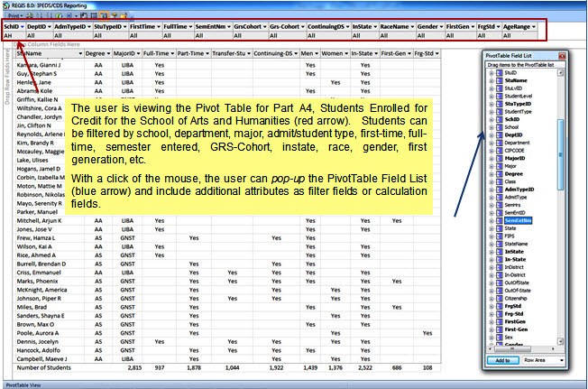
Task: Click the total value 2,815
Action: (134, 367)
